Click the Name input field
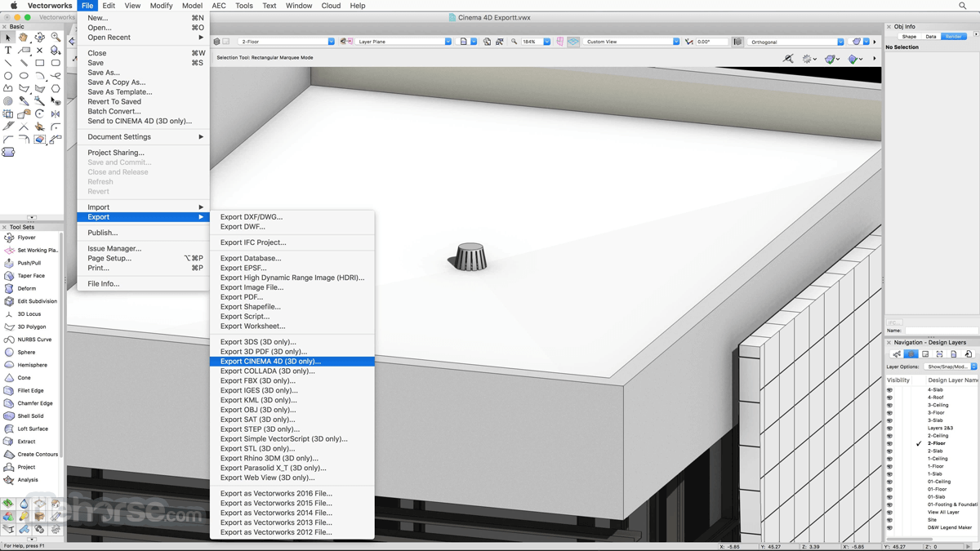Image resolution: width=980 pixels, height=551 pixels. pyautogui.click(x=939, y=331)
